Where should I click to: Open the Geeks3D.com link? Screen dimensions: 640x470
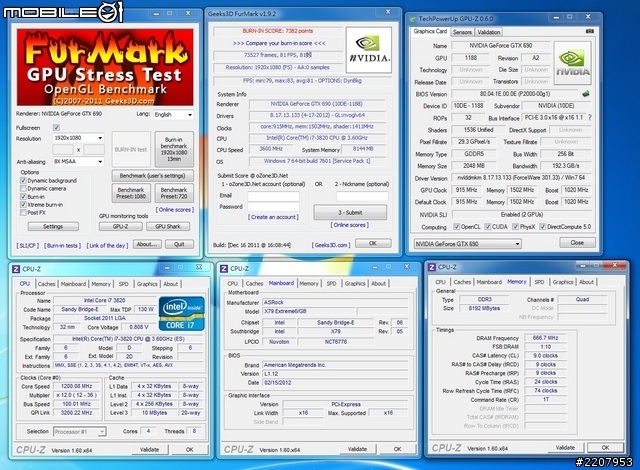click(331, 245)
